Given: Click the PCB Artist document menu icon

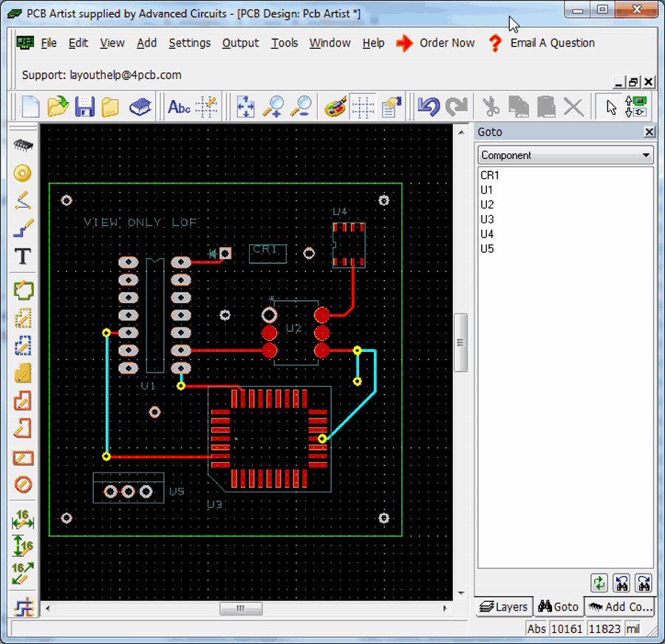Looking at the screenshot, I should [x=25, y=42].
